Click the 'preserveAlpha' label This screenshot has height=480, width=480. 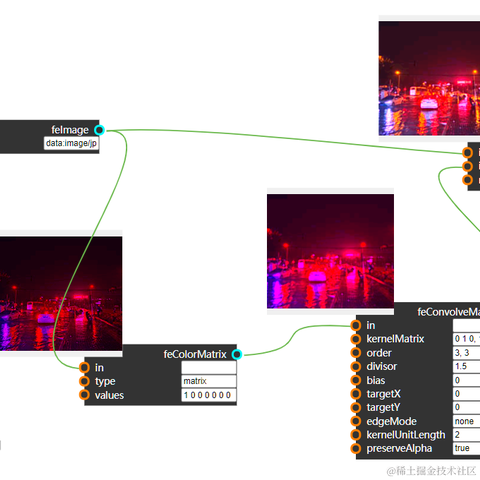point(399,449)
